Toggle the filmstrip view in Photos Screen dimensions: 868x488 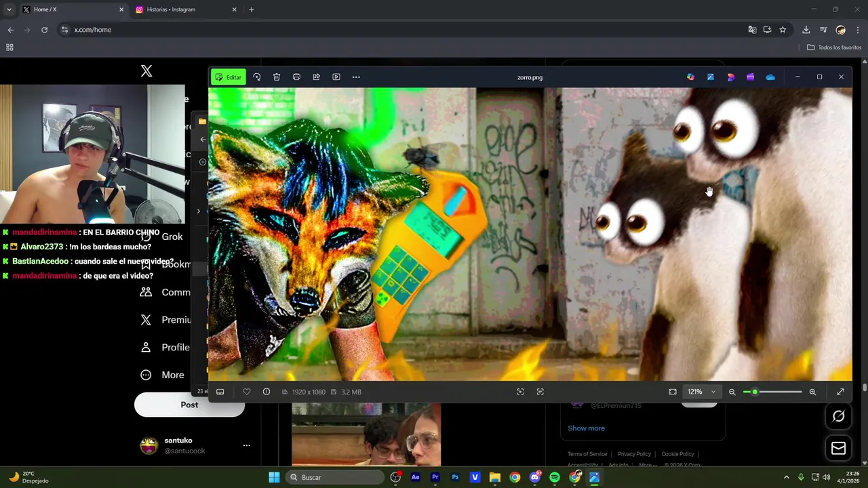pyautogui.click(x=220, y=392)
